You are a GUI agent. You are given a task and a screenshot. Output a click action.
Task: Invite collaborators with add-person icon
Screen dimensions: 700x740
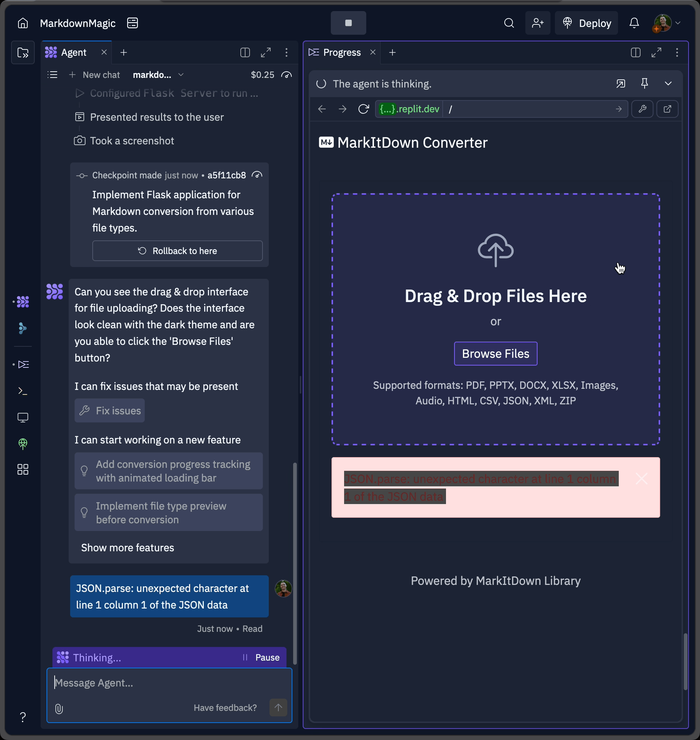(537, 23)
